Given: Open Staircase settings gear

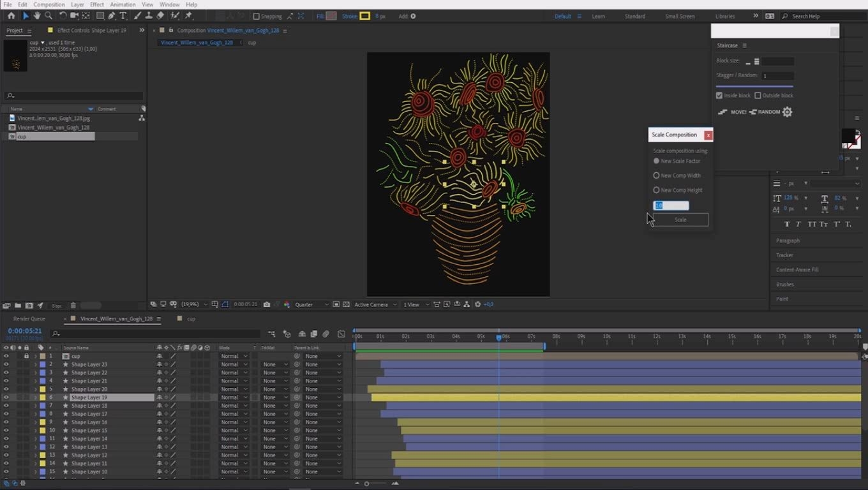Looking at the screenshot, I should (x=787, y=112).
